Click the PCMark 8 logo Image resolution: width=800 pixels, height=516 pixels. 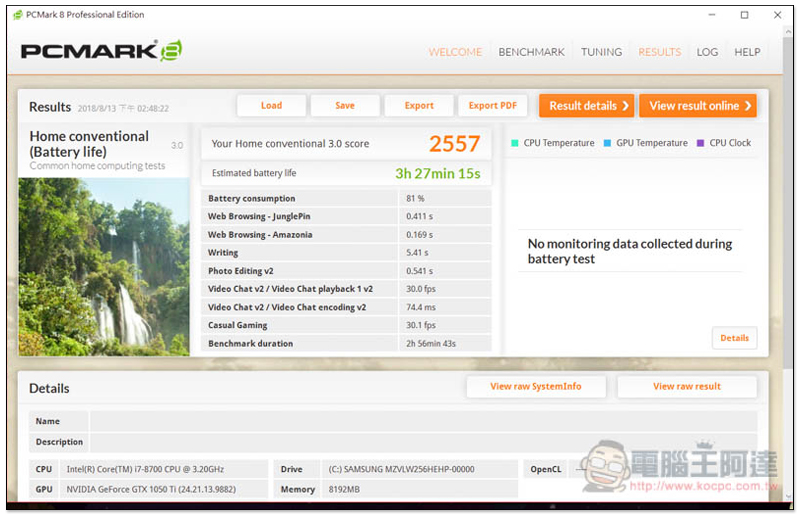pyautogui.click(x=102, y=51)
